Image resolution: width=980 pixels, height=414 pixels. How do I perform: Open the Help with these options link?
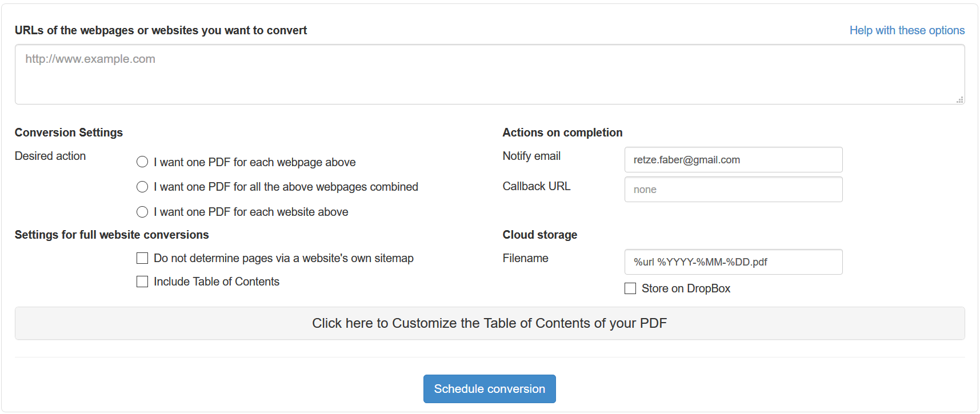click(907, 30)
